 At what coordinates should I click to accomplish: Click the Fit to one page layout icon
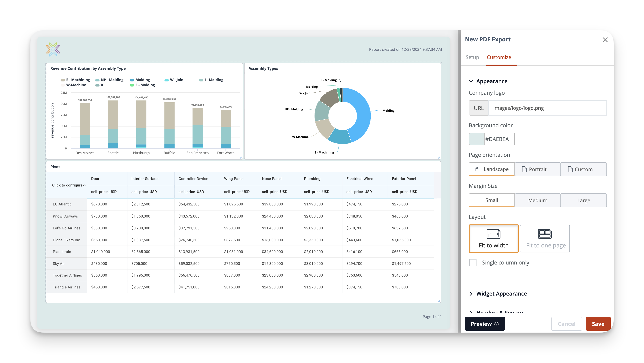pyautogui.click(x=545, y=234)
